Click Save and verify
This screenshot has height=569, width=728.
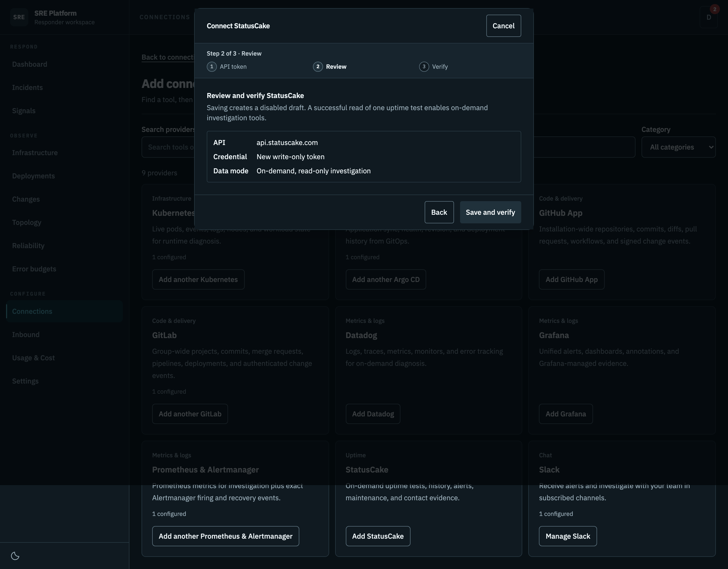[x=490, y=212]
